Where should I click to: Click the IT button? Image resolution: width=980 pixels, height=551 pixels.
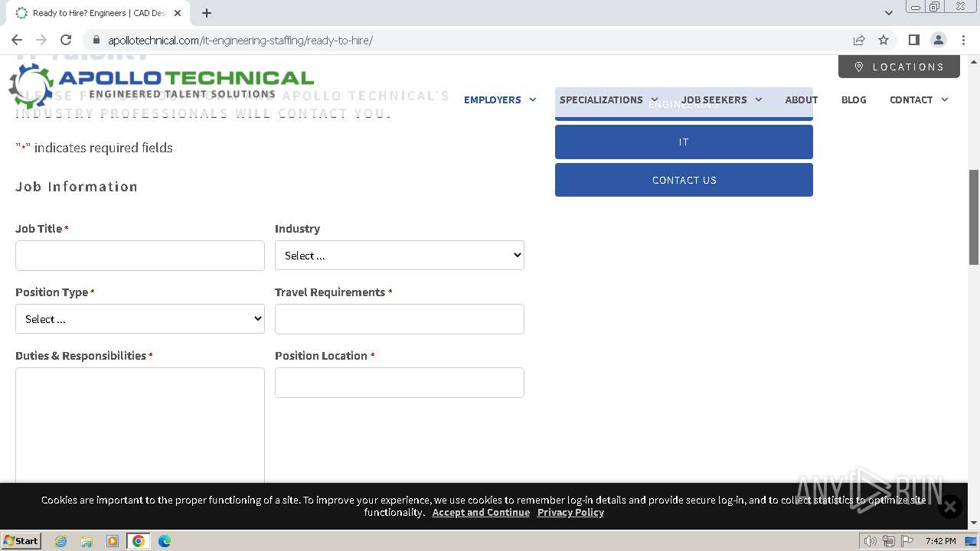coord(684,142)
